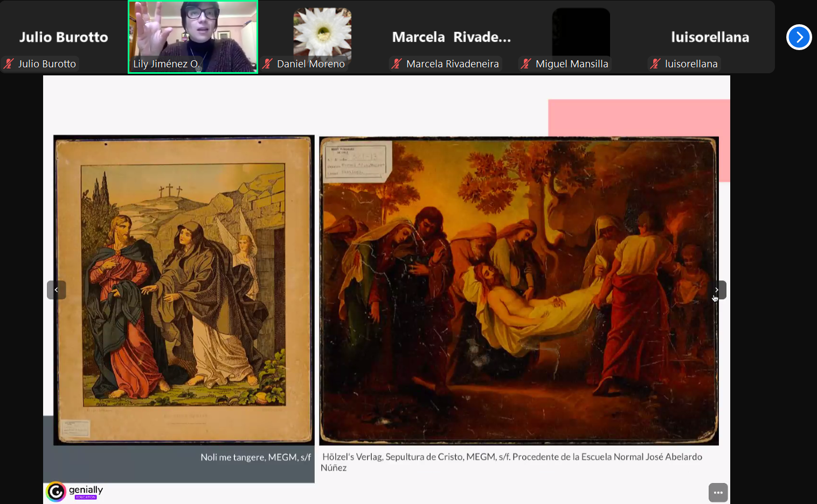This screenshot has height=504, width=817.
Task: Open the Noli me tangere image
Action: click(184, 290)
